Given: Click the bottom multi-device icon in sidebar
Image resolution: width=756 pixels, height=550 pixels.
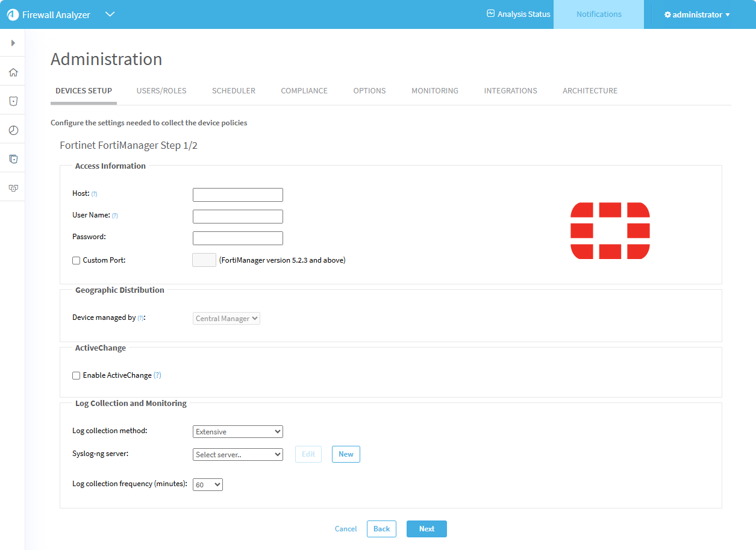Looking at the screenshot, I should tap(13, 188).
